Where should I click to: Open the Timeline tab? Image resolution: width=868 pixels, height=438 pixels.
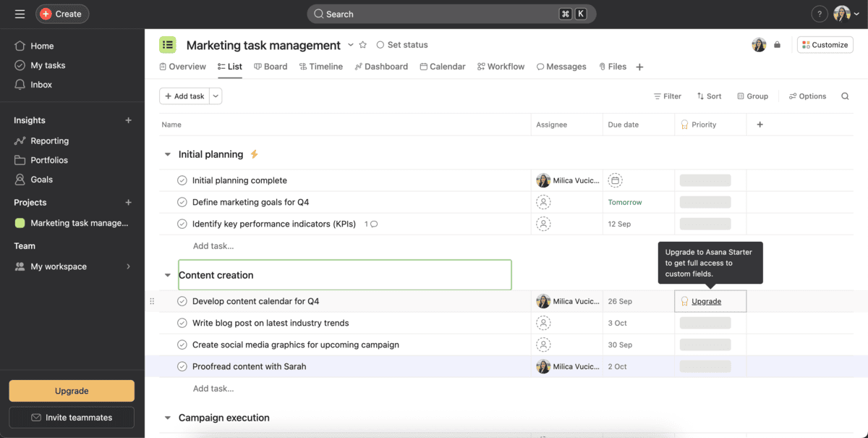[320, 67]
